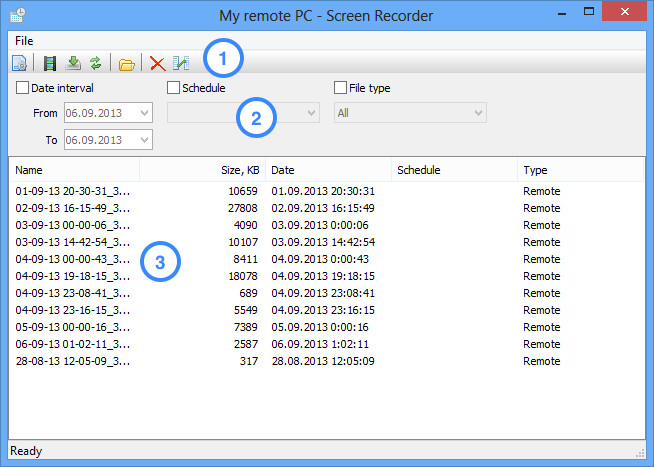Image resolution: width=654 pixels, height=467 pixels.
Task: Click the app icon in title bar
Action: (17, 15)
